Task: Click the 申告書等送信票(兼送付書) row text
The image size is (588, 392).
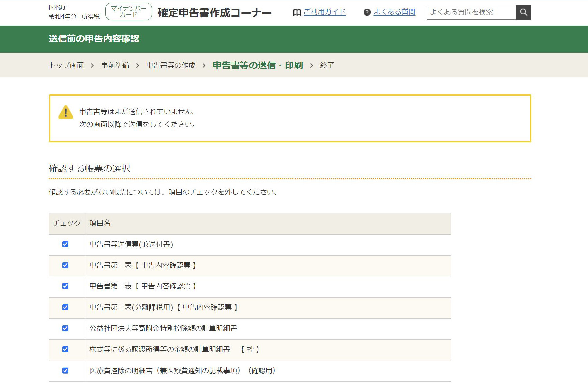Action: (x=131, y=244)
